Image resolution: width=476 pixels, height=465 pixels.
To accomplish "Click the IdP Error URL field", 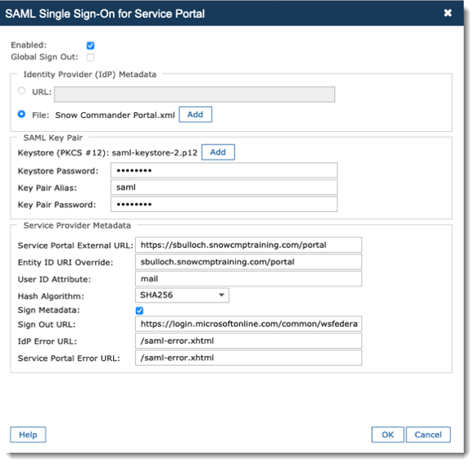I will 248,341.
